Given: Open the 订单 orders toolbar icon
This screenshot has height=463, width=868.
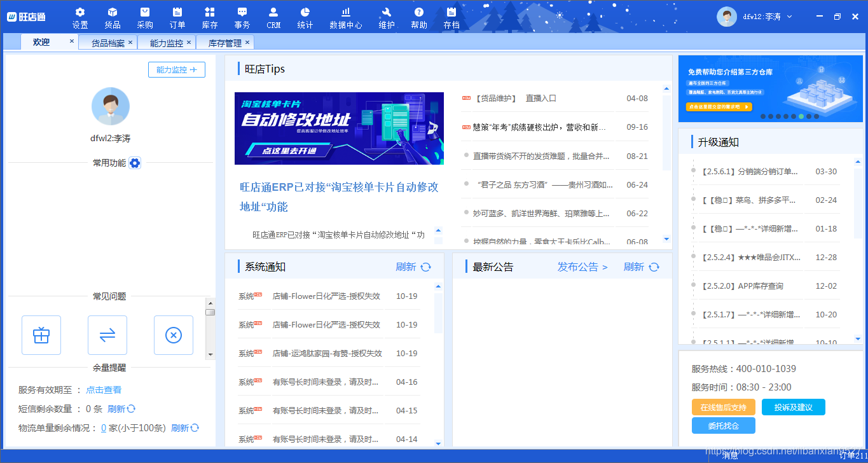Looking at the screenshot, I should 177,18.
